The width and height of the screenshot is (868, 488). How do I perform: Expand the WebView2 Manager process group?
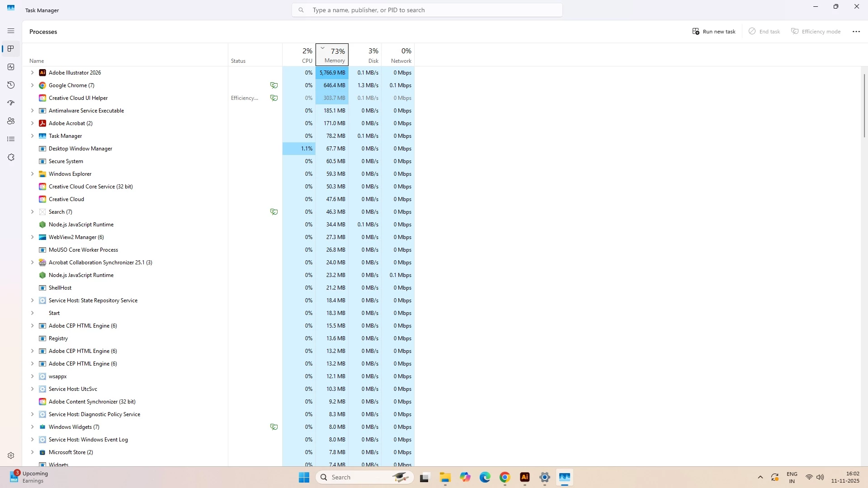pyautogui.click(x=32, y=237)
